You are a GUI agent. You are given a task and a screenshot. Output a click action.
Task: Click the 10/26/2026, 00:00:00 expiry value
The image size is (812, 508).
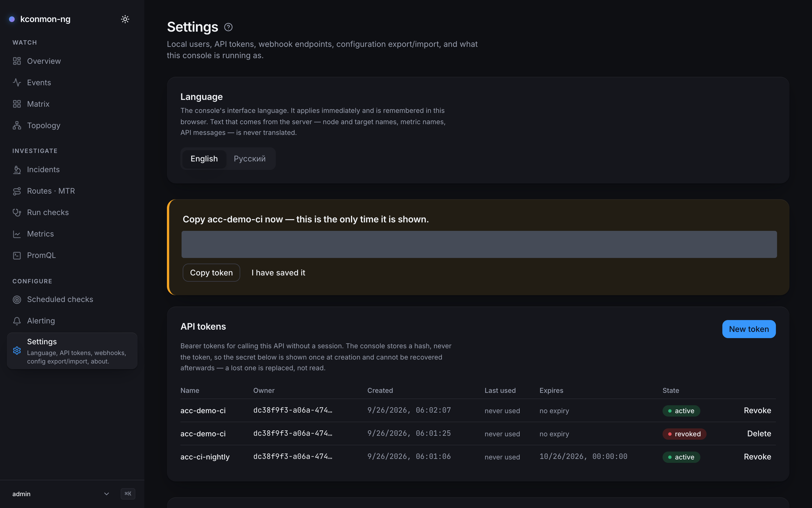pyautogui.click(x=583, y=457)
